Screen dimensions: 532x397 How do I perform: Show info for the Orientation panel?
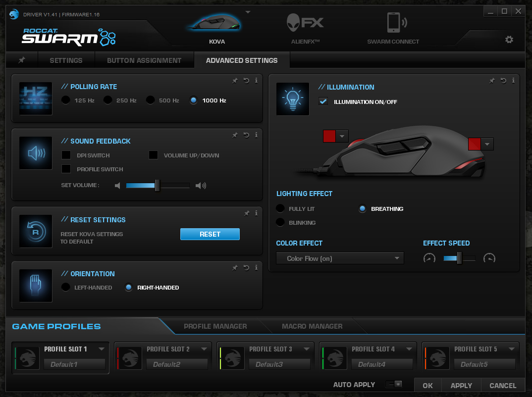point(256,268)
